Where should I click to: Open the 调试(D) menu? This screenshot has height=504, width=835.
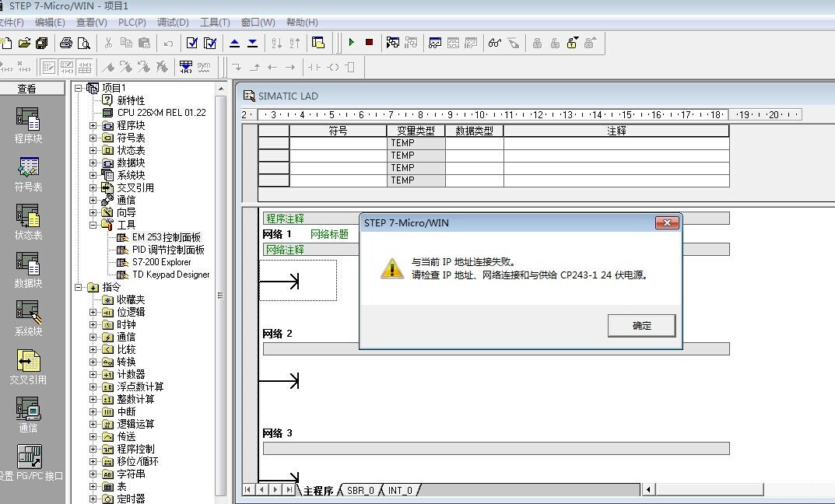173,23
